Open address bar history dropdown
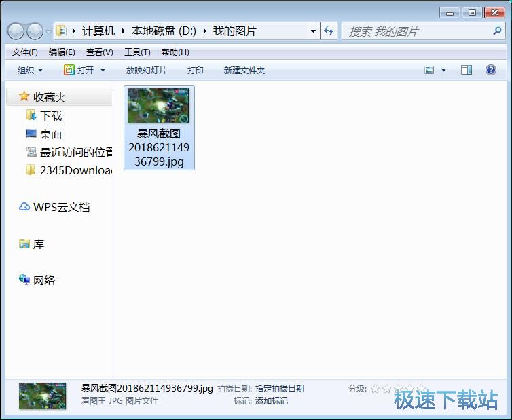The height and width of the screenshot is (420, 512). point(313,31)
